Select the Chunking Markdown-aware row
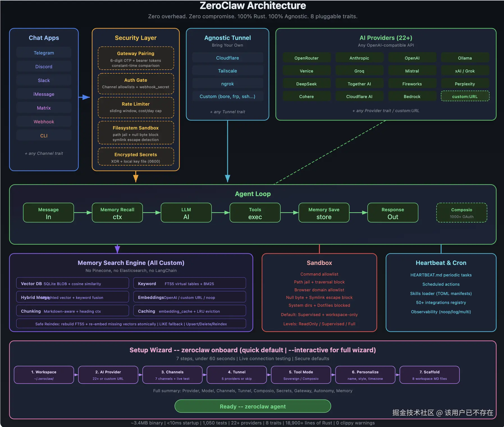The height and width of the screenshot is (427, 504). [x=73, y=311]
